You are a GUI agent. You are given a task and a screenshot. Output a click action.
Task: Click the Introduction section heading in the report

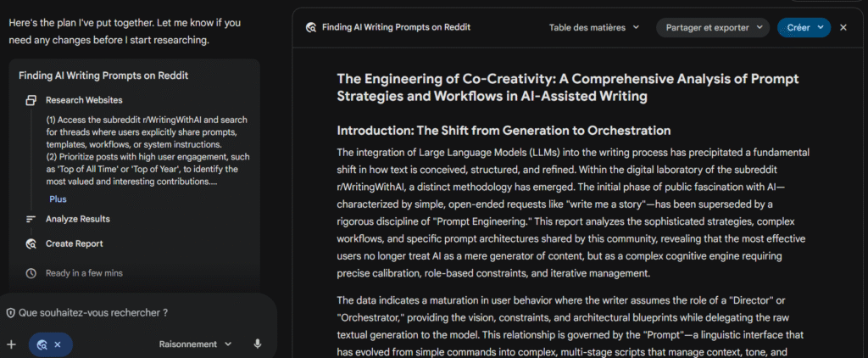click(504, 131)
